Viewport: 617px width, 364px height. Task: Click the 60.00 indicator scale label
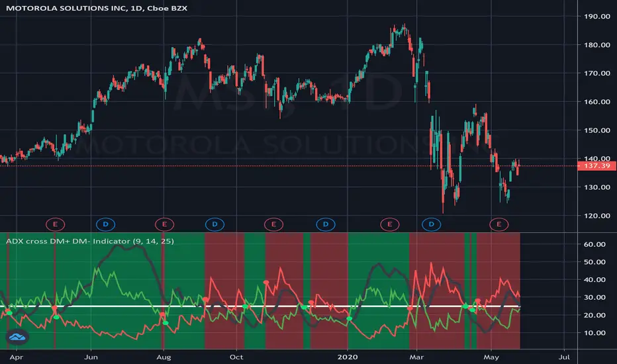coord(594,244)
